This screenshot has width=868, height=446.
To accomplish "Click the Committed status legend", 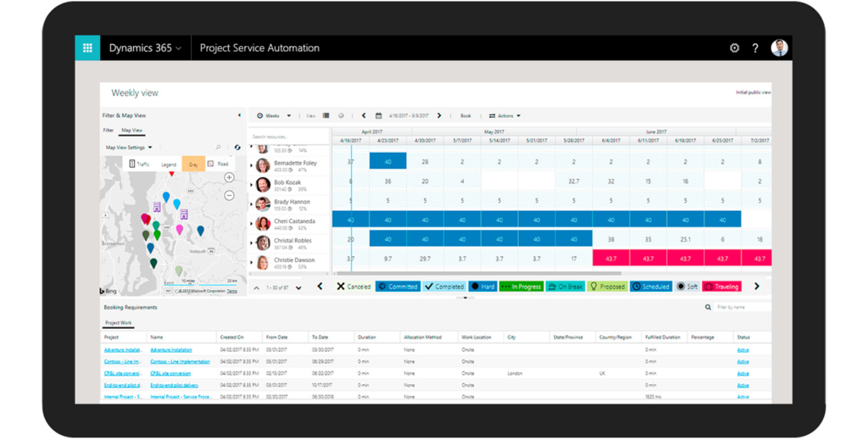I will [x=398, y=287].
